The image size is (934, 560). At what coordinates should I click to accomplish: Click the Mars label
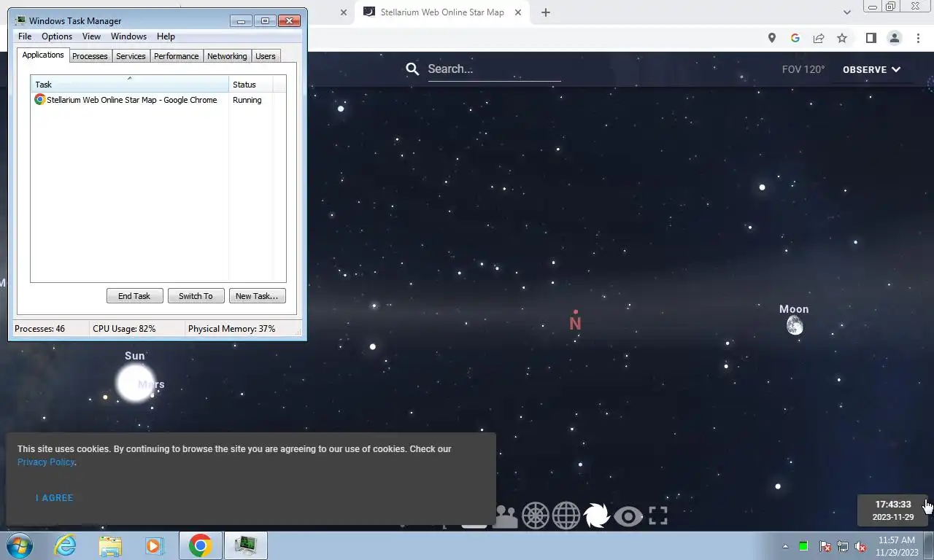coord(152,384)
